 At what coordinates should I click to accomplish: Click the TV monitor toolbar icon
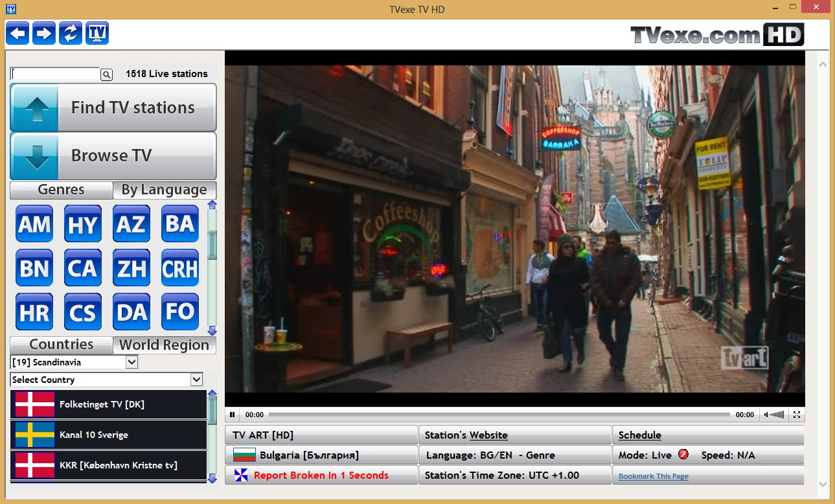click(97, 33)
